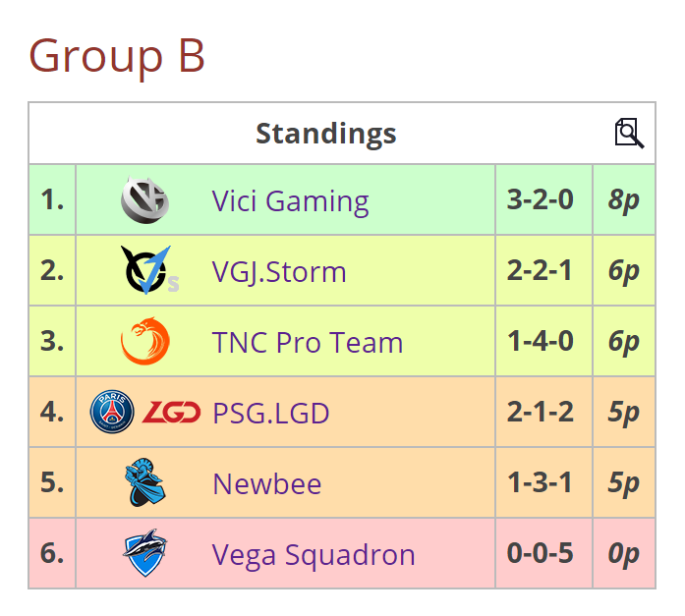Screen dimensions: 685x616
Task: Click PSG.LGD's 2-1-2 record cell
Action: tap(540, 413)
